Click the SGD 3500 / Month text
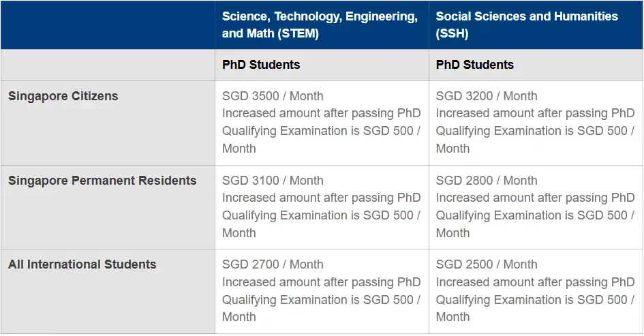644x336 pixels. pyautogui.click(x=273, y=95)
